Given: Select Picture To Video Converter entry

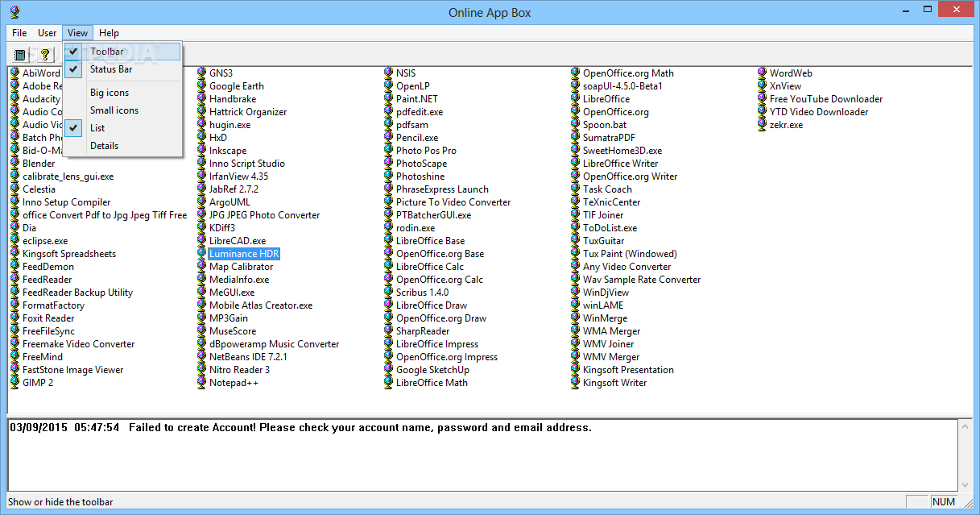Looking at the screenshot, I should coord(453,202).
